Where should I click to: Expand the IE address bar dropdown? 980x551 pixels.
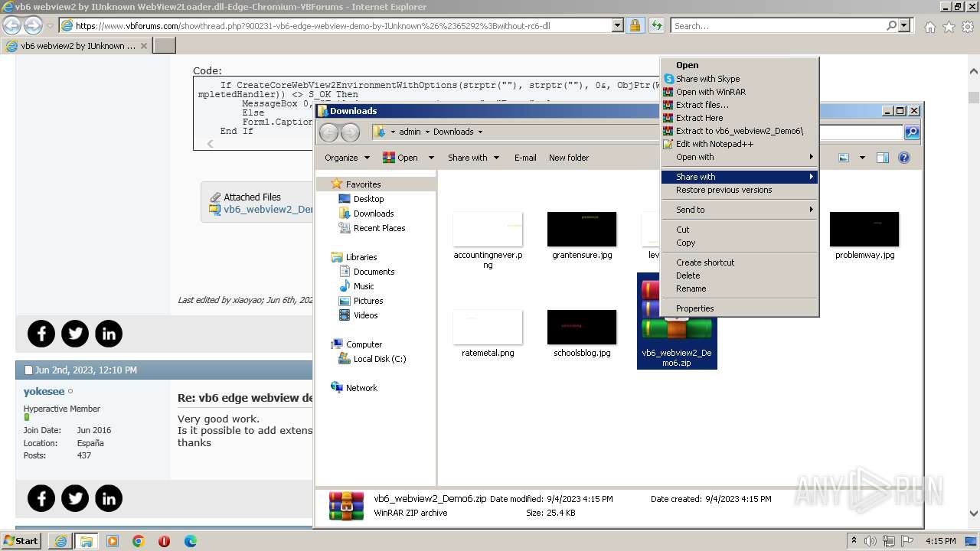pyautogui.click(x=618, y=25)
